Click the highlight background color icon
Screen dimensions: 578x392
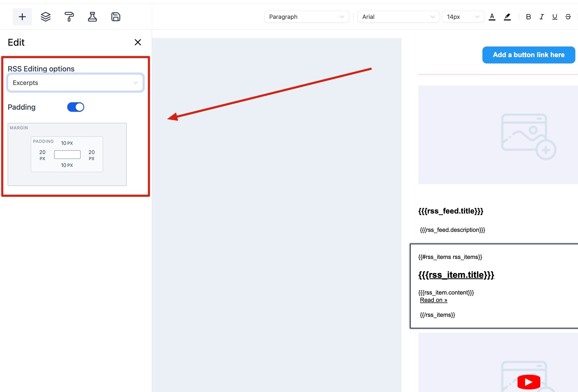(507, 17)
